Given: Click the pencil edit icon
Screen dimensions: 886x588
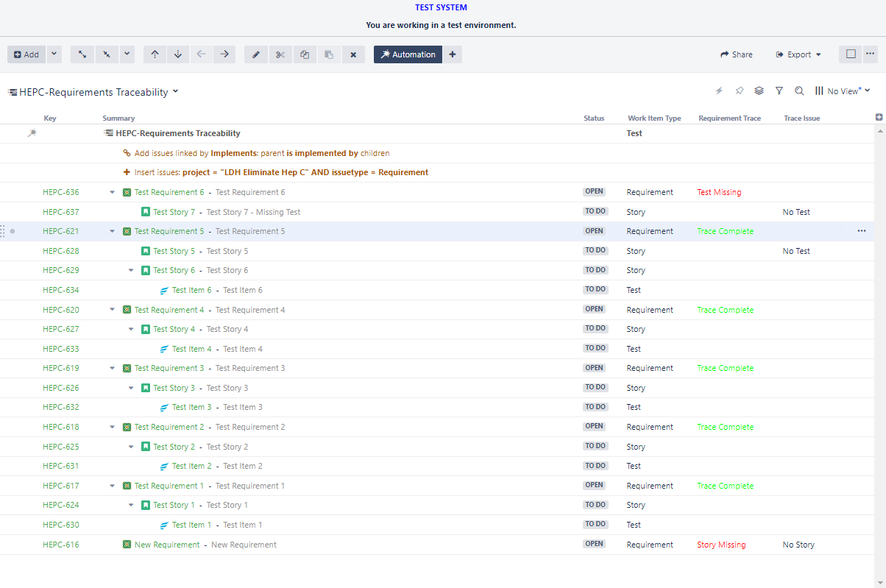Looking at the screenshot, I should pyautogui.click(x=256, y=54).
